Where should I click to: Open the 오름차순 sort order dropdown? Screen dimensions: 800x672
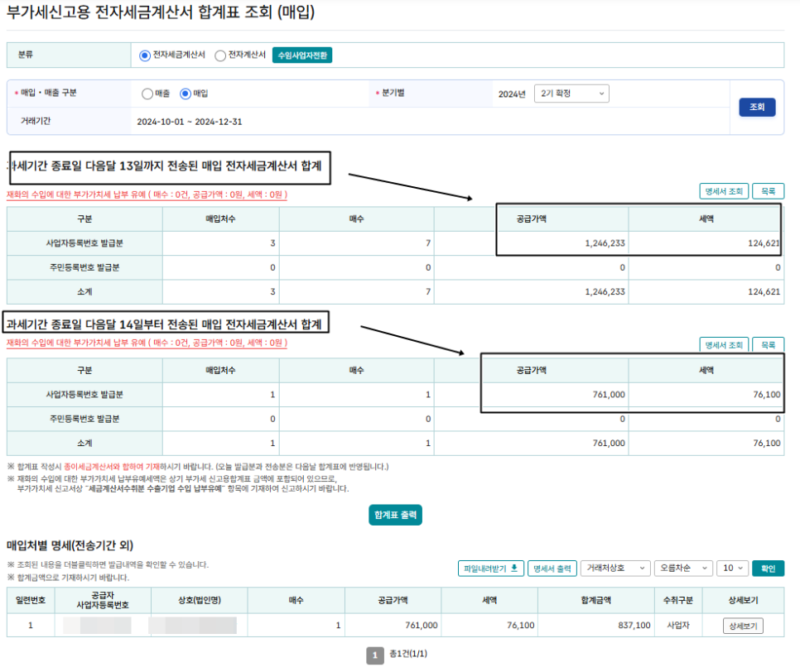coord(684,569)
